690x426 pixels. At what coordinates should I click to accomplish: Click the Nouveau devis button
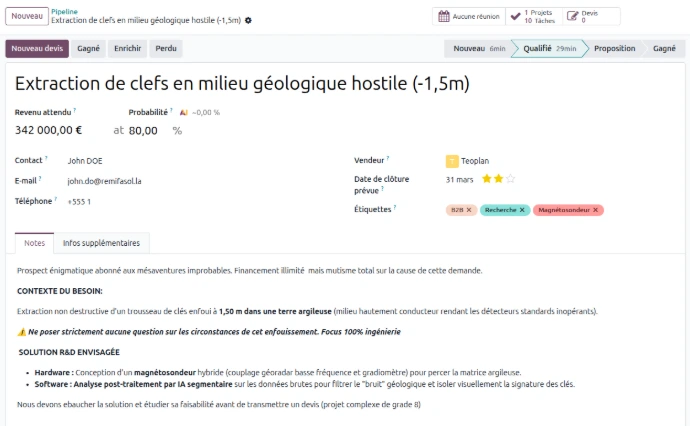click(37, 48)
